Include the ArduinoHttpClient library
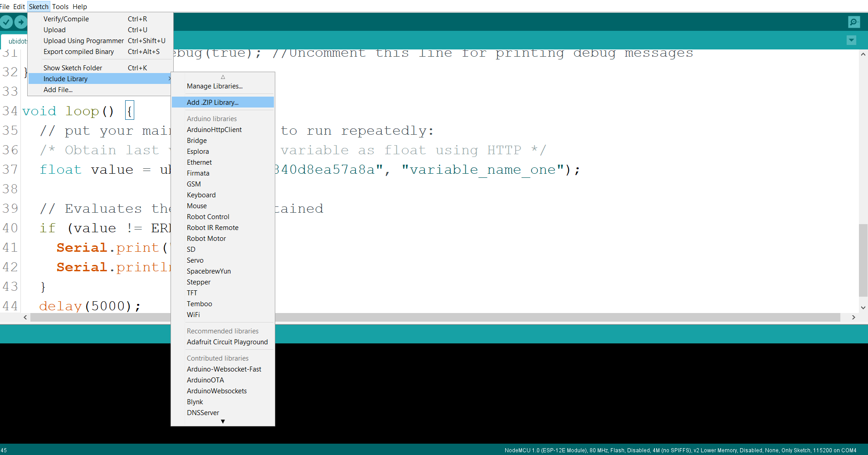The image size is (868, 455). [x=223, y=130]
